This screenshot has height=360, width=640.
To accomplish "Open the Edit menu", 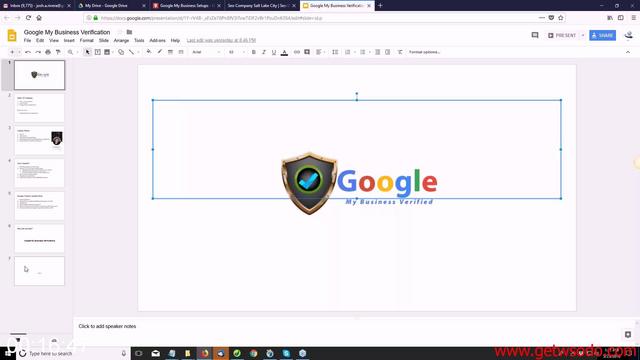I will pos(40,40).
